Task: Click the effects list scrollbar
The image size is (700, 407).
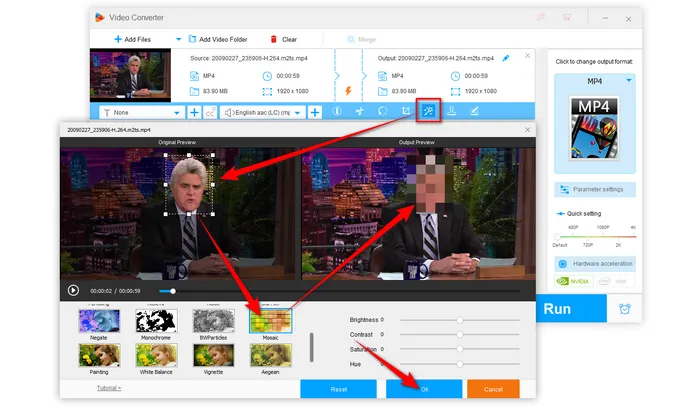Action: [312, 347]
